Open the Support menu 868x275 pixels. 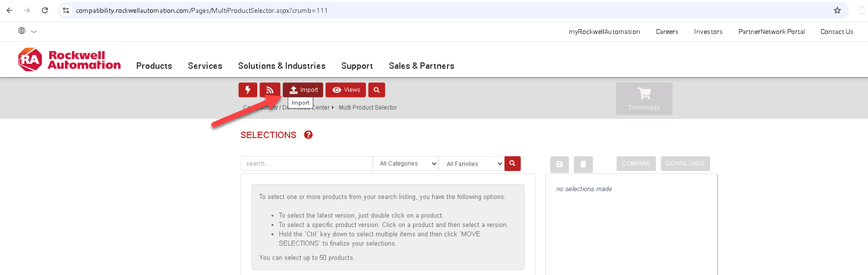(x=357, y=66)
